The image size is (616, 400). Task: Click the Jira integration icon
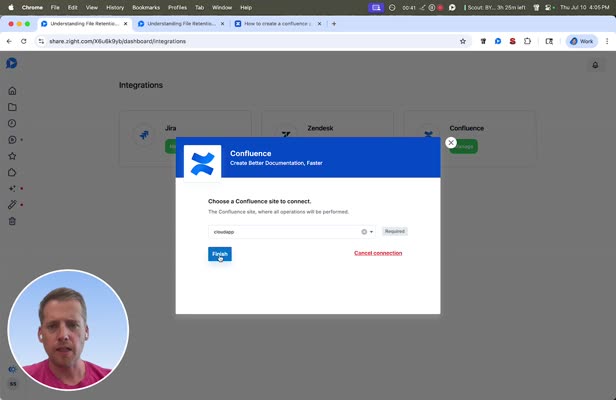click(x=144, y=135)
